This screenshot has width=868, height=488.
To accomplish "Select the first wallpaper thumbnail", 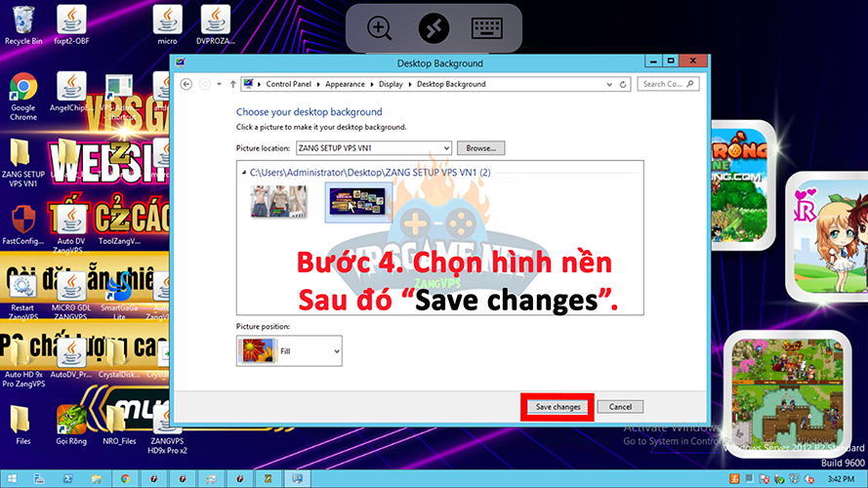I will tap(278, 201).
